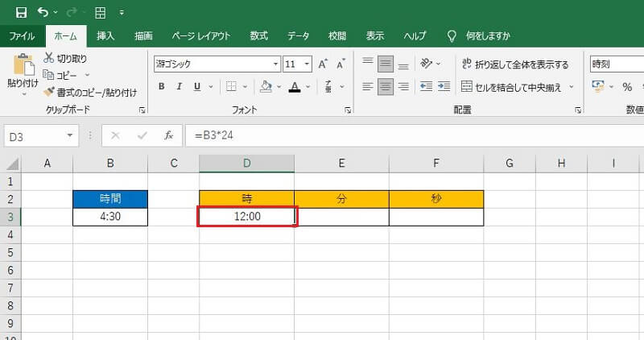Open the ファイル tab
Image resolution: width=644 pixels, height=340 pixels.
(23, 36)
